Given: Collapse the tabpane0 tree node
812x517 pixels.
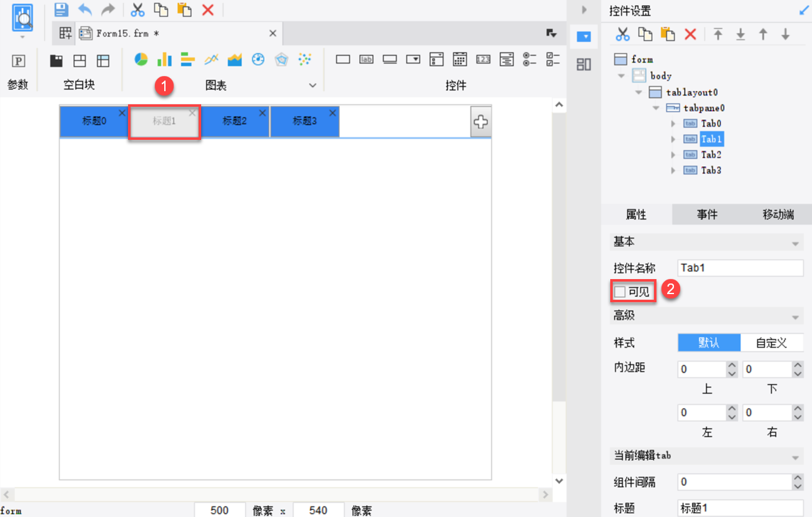Looking at the screenshot, I should point(656,108).
